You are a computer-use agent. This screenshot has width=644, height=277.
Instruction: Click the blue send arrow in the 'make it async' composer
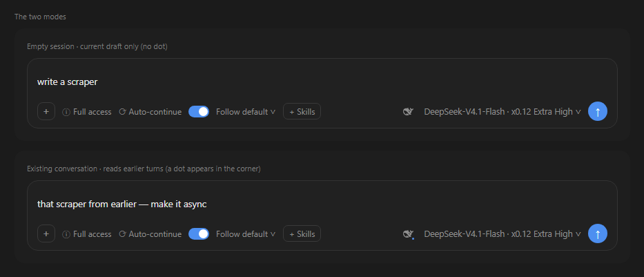pos(598,234)
